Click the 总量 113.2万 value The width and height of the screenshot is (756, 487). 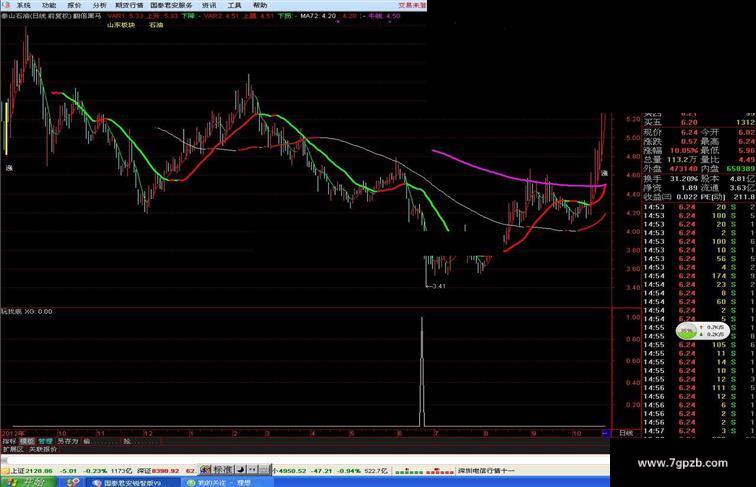click(x=682, y=160)
